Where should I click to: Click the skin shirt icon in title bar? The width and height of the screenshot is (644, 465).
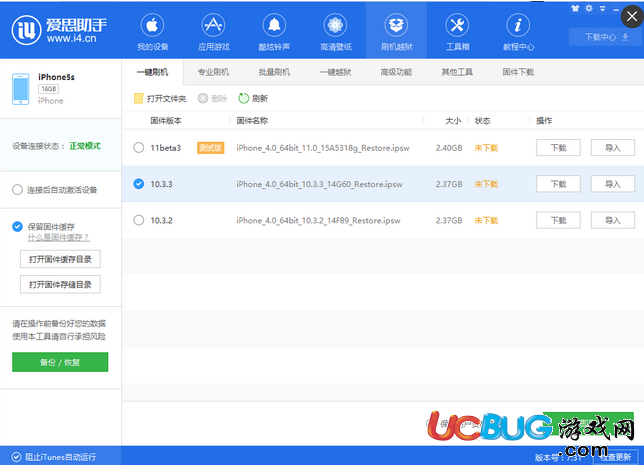[x=575, y=8]
